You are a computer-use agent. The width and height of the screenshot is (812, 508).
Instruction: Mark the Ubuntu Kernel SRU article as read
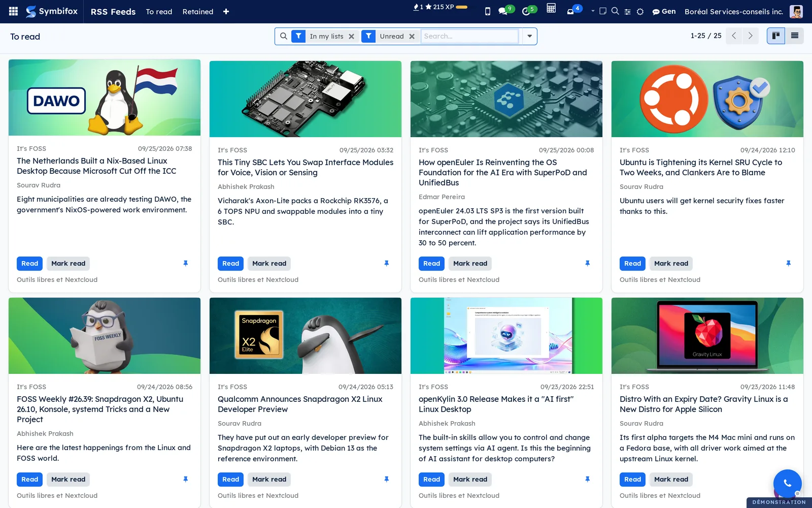click(671, 263)
